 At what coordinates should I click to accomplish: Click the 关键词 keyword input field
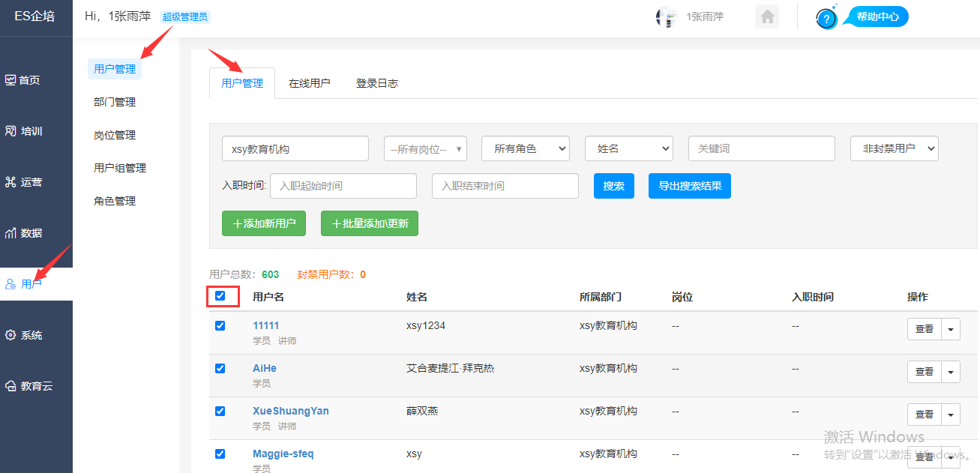pos(761,148)
